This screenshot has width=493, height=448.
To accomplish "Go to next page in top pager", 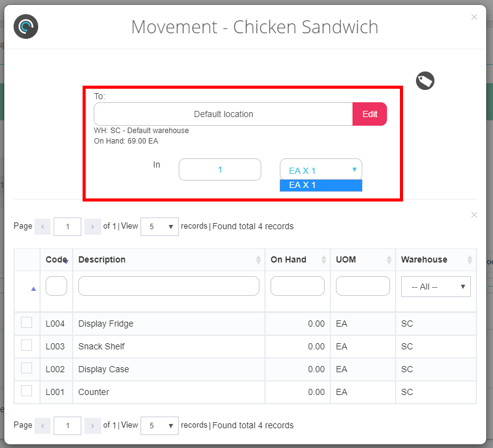I will coord(92,226).
